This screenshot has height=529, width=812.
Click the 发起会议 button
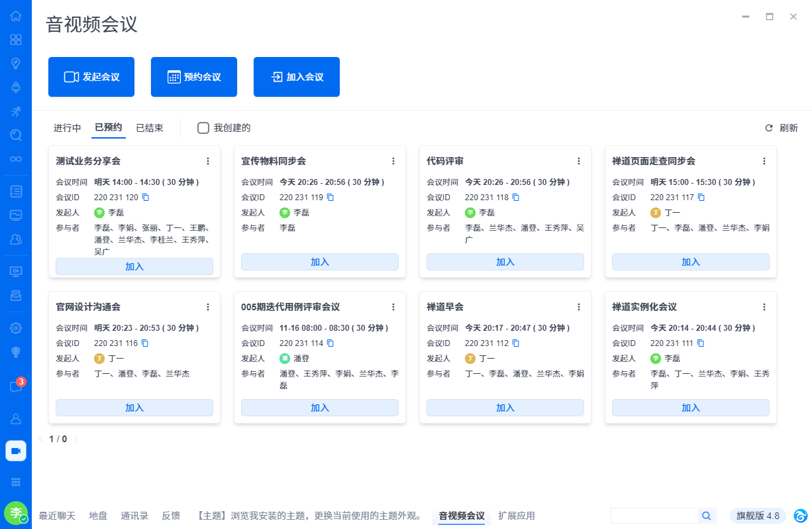pyautogui.click(x=91, y=77)
